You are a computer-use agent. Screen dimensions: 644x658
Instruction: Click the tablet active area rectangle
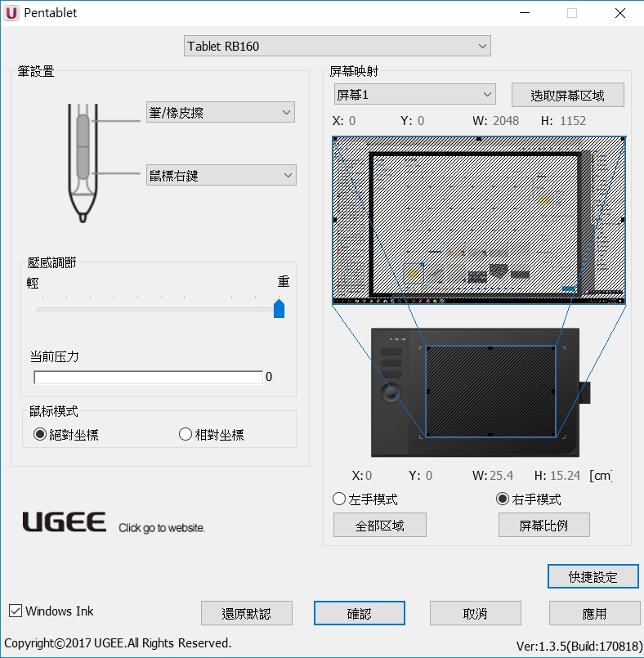coord(490,392)
